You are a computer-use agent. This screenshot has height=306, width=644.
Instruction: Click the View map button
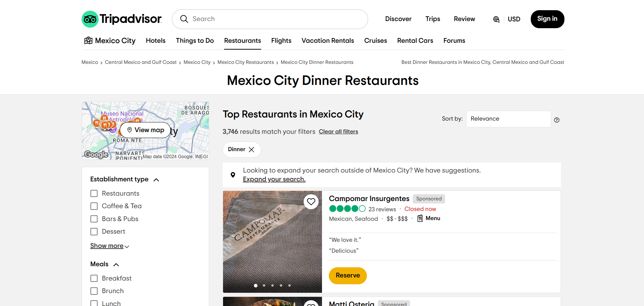tap(145, 130)
